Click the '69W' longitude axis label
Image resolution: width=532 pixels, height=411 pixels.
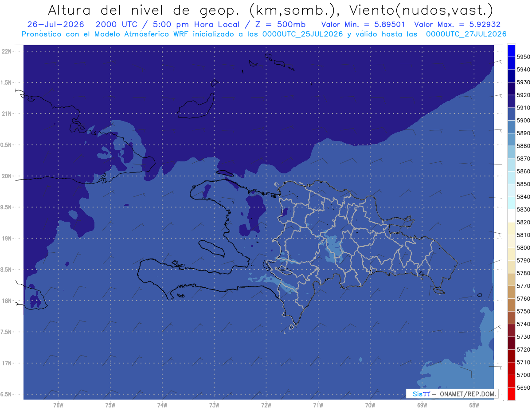point(422,405)
